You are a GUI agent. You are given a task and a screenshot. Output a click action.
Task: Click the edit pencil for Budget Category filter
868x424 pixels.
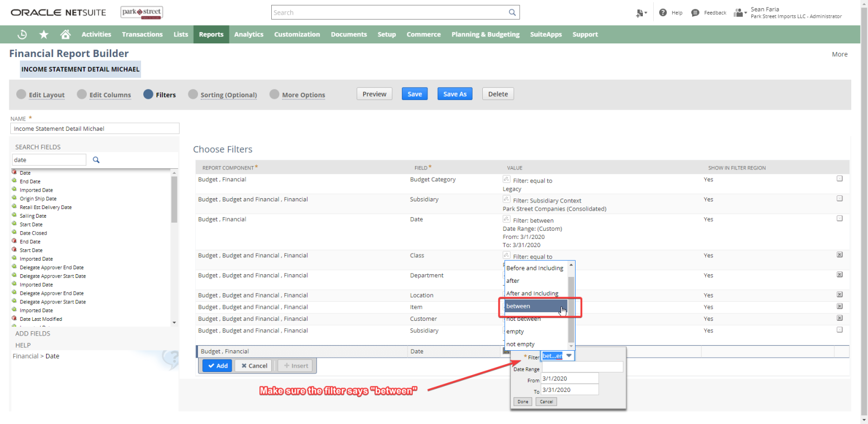506,179
